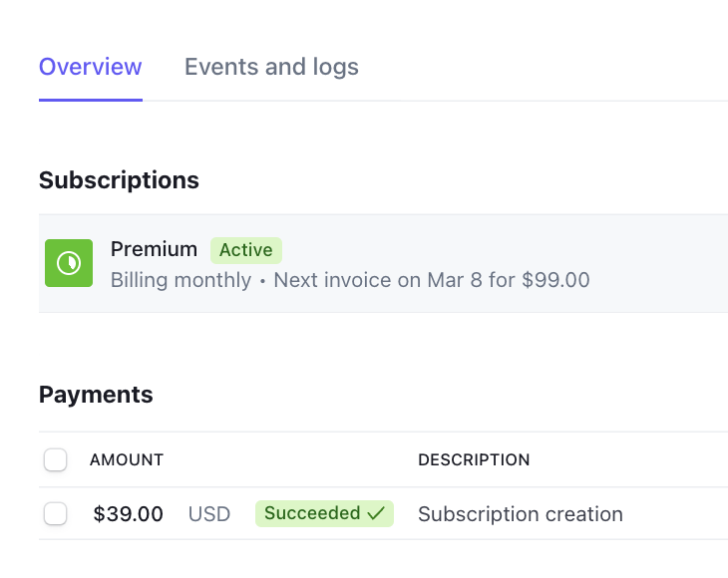The image size is (728, 578).
Task: Click the $99.00 next invoice amount
Action: point(554,280)
